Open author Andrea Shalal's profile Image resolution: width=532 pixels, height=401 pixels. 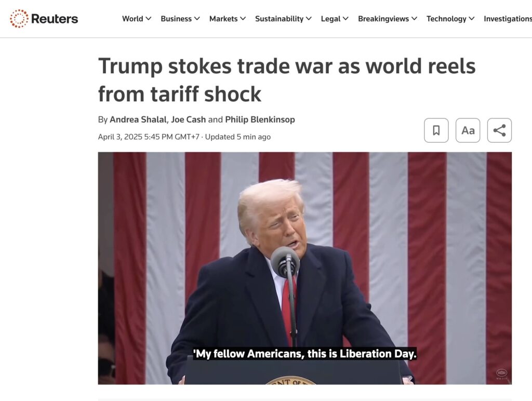click(x=138, y=119)
